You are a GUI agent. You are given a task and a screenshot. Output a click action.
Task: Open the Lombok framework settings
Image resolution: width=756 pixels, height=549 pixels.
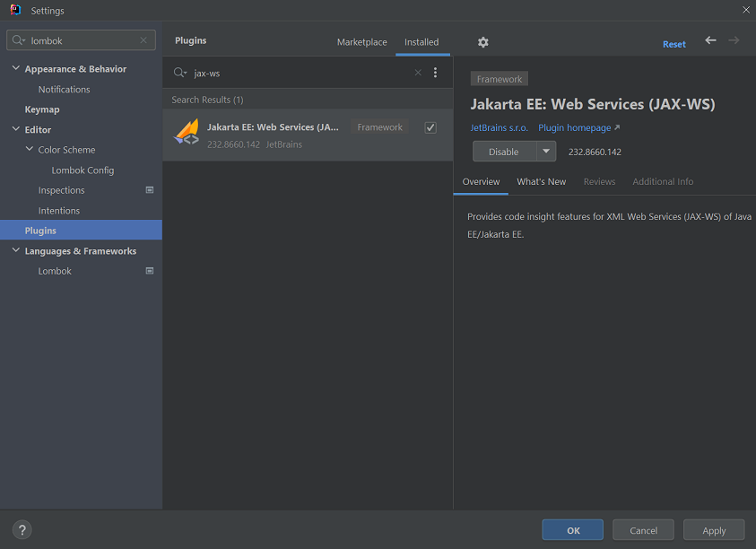point(55,271)
